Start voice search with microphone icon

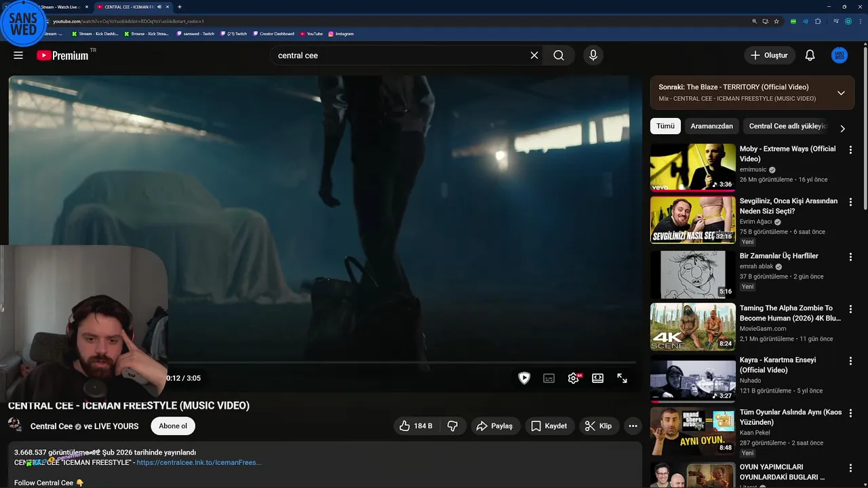click(593, 56)
